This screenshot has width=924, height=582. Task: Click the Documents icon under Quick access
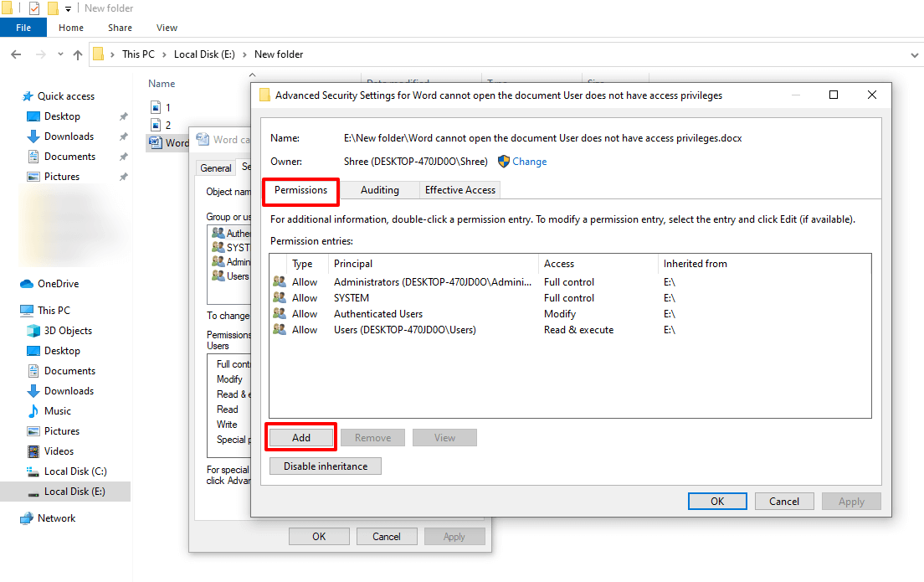tap(33, 157)
